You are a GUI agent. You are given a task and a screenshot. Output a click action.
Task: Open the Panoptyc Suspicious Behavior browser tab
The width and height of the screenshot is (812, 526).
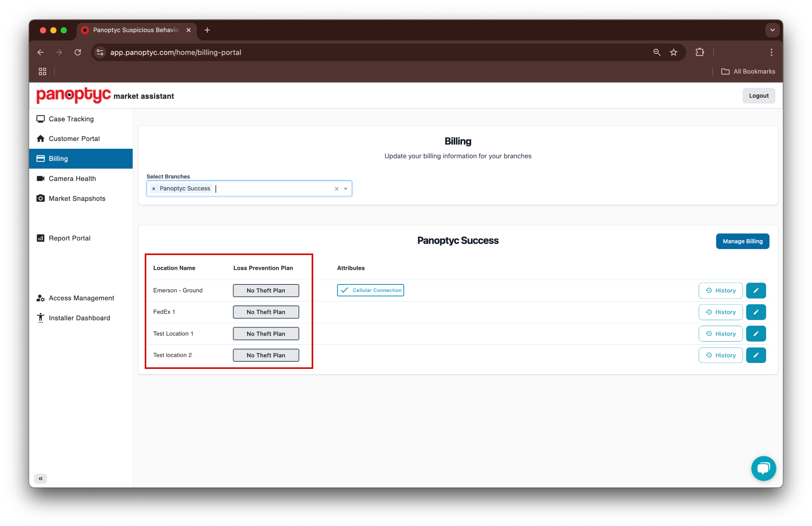(x=135, y=30)
